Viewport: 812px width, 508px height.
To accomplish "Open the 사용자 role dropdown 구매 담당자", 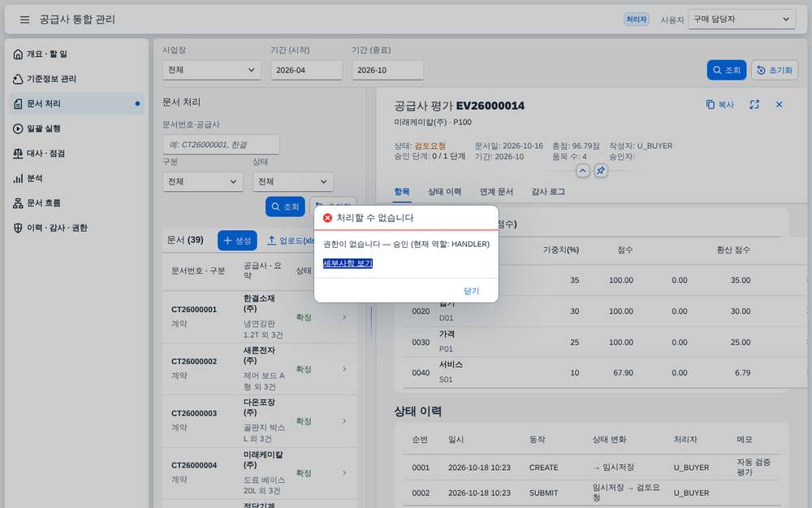I will pos(741,20).
